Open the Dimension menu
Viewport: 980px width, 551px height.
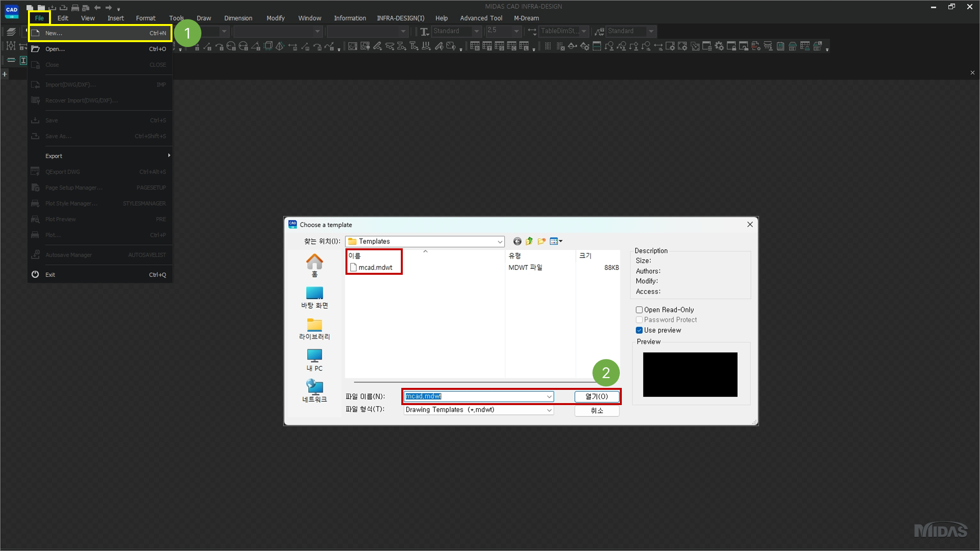click(238, 18)
